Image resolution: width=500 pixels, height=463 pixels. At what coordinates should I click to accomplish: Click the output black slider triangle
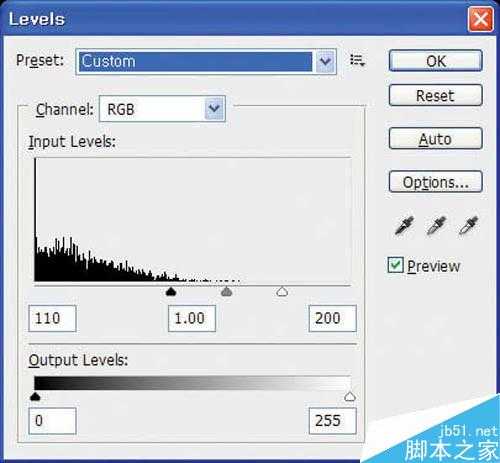tap(35, 397)
